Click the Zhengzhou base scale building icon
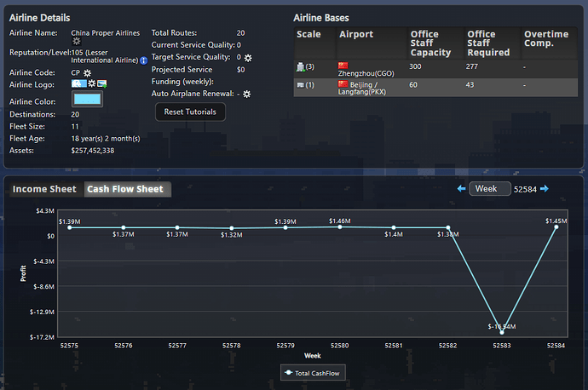The image size is (588, 390). coord(300,67)
